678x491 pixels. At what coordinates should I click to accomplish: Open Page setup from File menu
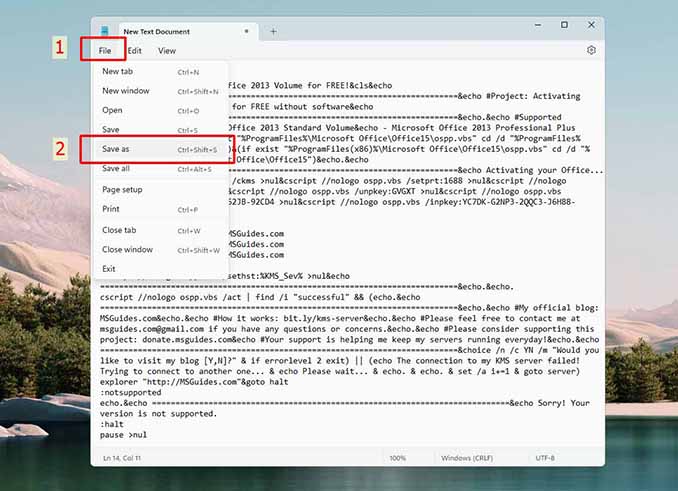point(160,190)
